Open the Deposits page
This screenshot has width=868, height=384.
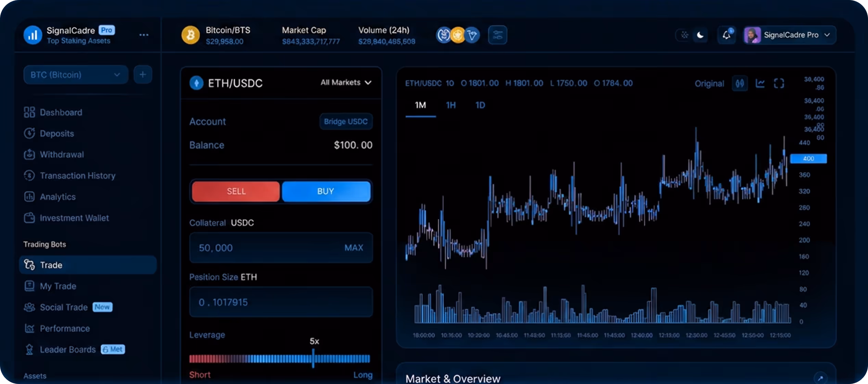49,133
